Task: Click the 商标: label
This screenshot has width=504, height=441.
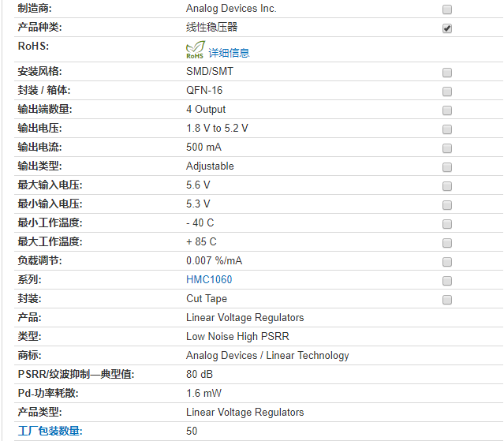Action: 29,356
